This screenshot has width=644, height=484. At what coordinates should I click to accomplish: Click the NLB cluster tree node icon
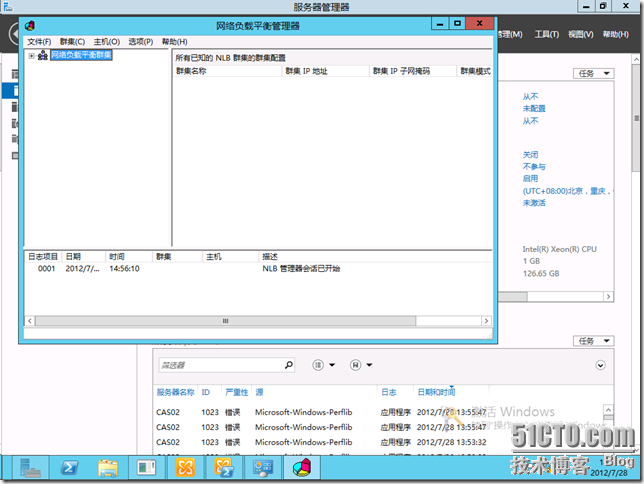point(43,55)
